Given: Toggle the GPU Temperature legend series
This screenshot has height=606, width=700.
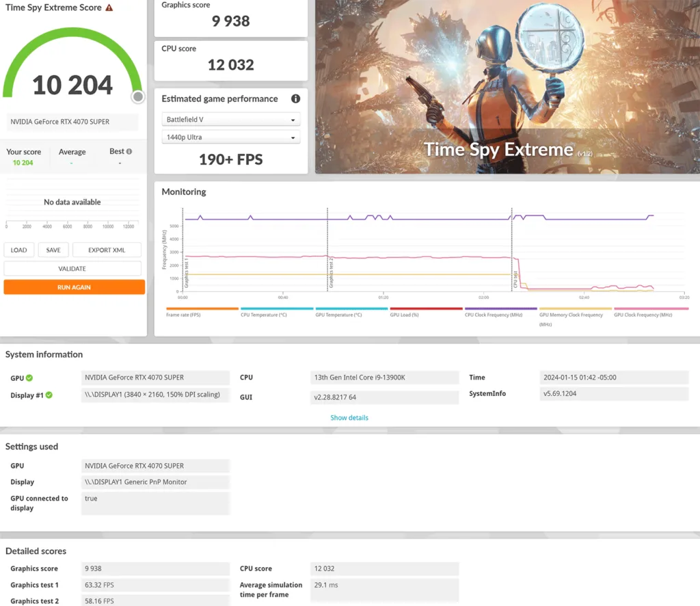Looking at the screenshot, I should click(351, 312).
